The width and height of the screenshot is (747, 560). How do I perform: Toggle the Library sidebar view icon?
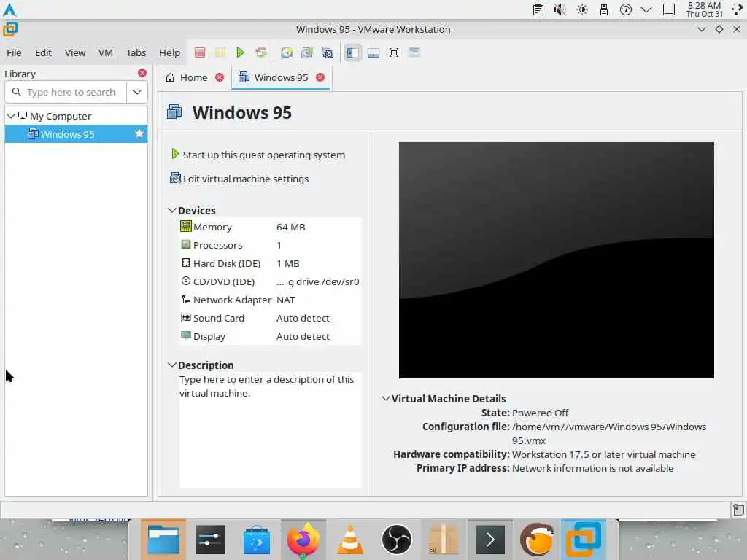click(x=352, y=52)
